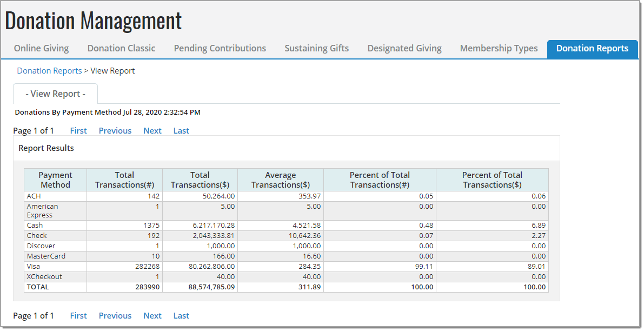Open the Check payment method details
This screenshot has height=331, width=644.
tap(37, 235)
